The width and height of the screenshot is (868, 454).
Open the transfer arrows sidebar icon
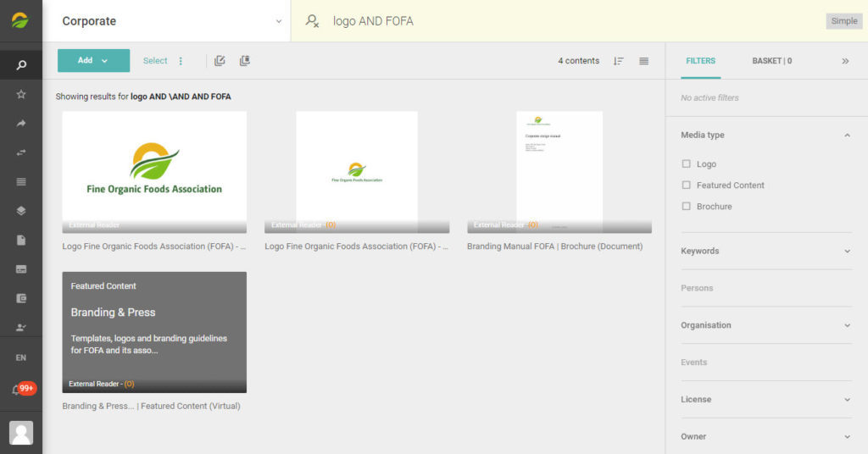tap(21, 152)
